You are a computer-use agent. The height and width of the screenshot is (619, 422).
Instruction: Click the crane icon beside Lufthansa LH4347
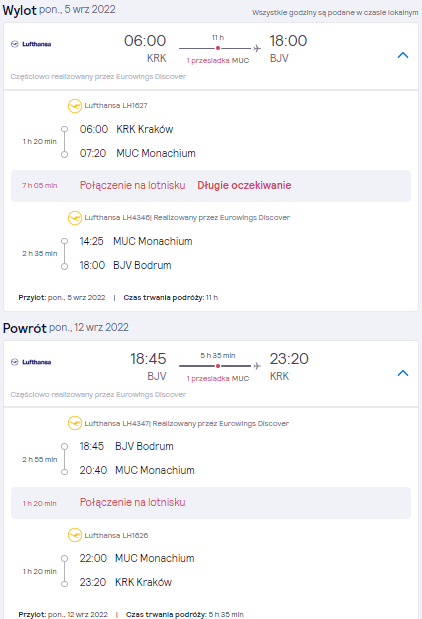[x=75, y=424]
